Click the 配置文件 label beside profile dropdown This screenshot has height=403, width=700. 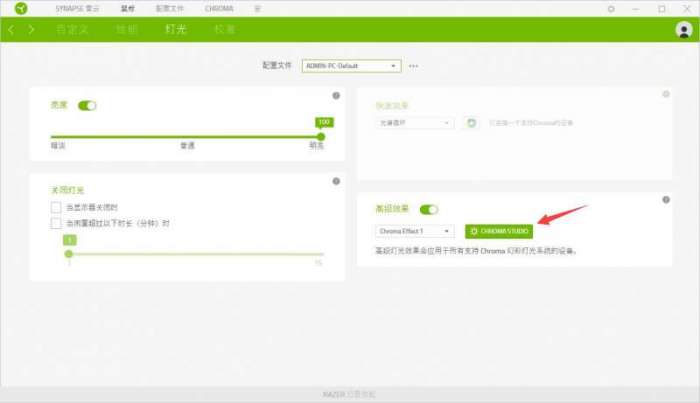coord(277,66)
